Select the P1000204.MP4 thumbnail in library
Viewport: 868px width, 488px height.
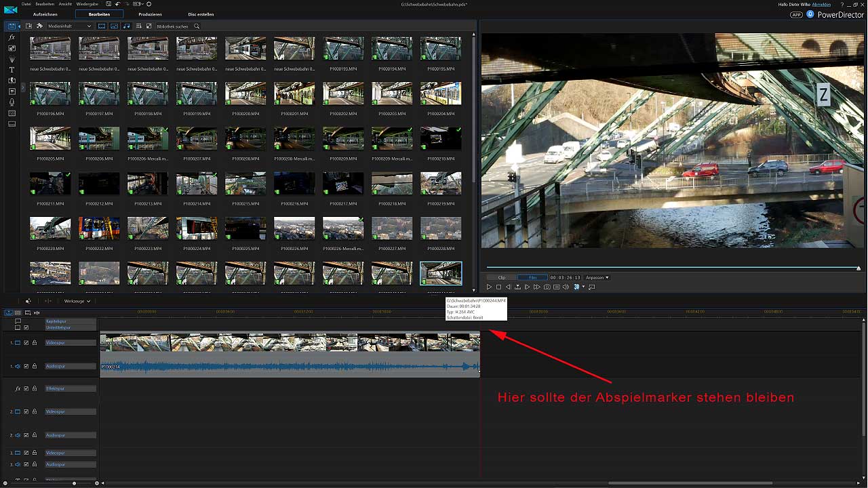pos(441,94)
